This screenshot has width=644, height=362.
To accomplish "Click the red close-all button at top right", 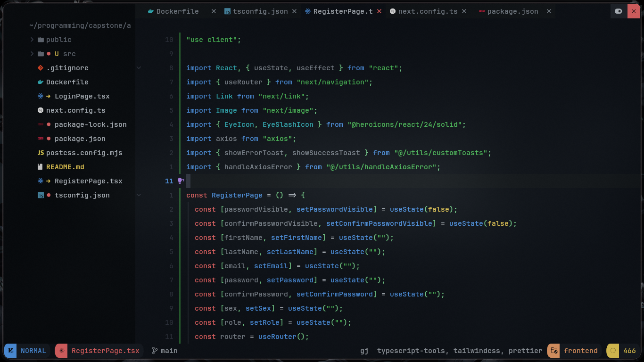I will point(634,11).
